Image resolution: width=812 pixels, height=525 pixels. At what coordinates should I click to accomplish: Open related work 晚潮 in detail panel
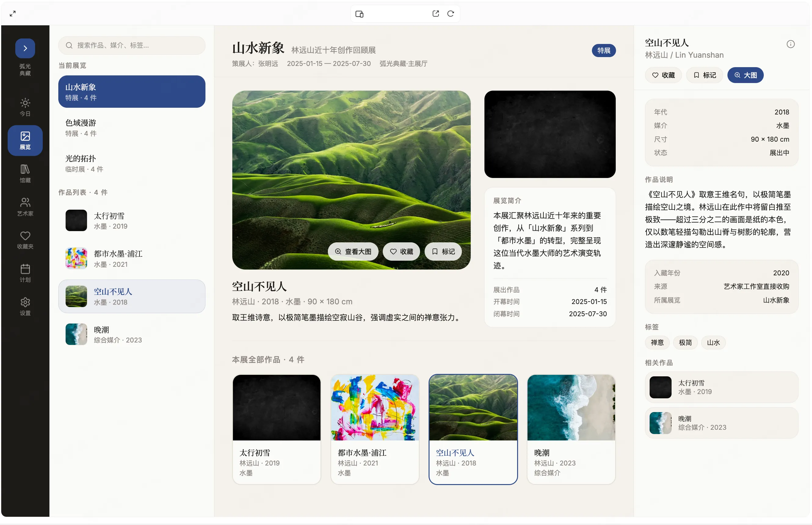coord(721,423)
